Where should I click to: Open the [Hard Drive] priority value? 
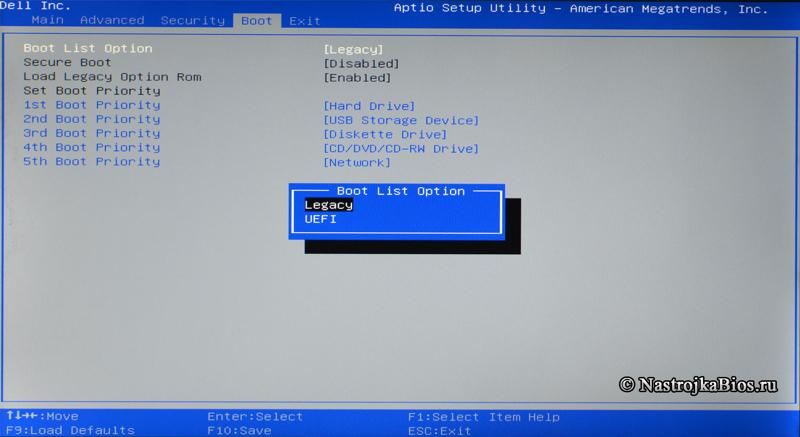(369, 106)
